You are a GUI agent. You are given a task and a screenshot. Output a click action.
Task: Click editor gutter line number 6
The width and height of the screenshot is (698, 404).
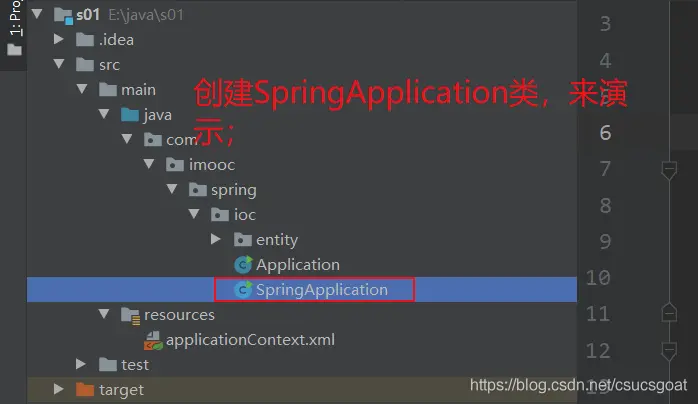(605, 133)
